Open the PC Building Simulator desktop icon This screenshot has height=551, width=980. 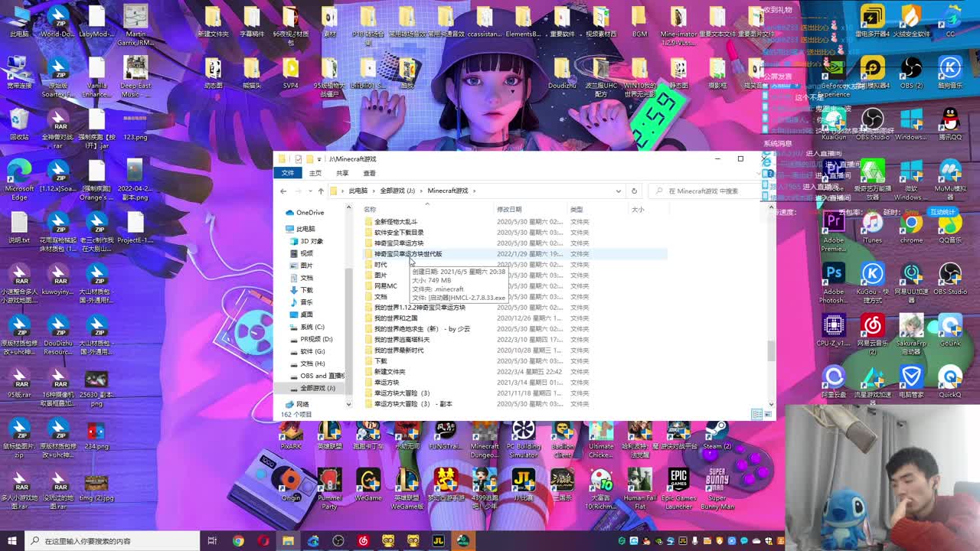pos(524,439)
